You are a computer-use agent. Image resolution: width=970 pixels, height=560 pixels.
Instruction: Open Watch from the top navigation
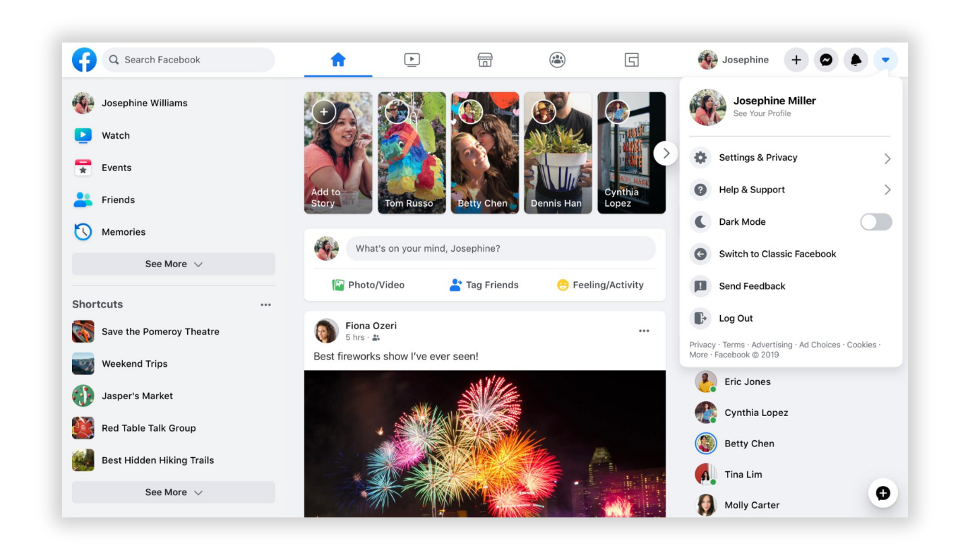412,59
